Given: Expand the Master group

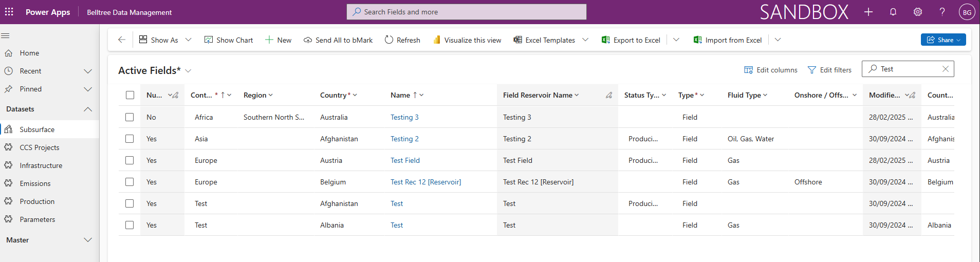Looking at the screenshot, I should pyautogui.click(x=88, y=240).
